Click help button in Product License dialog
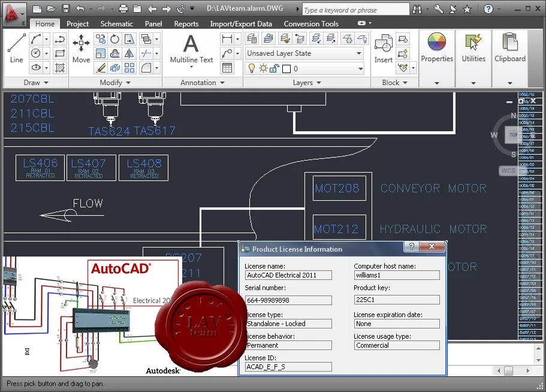Image resolution: width=546 pixels, height=392 pixels. [411, 246]
